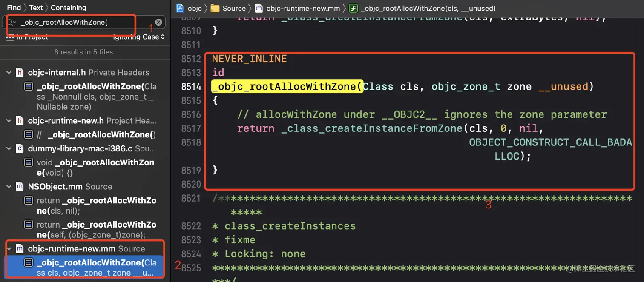644x282 pixels.
Task: Collapse the dummy-library-mac-i386.c group
Action: [x=9, y=148]
